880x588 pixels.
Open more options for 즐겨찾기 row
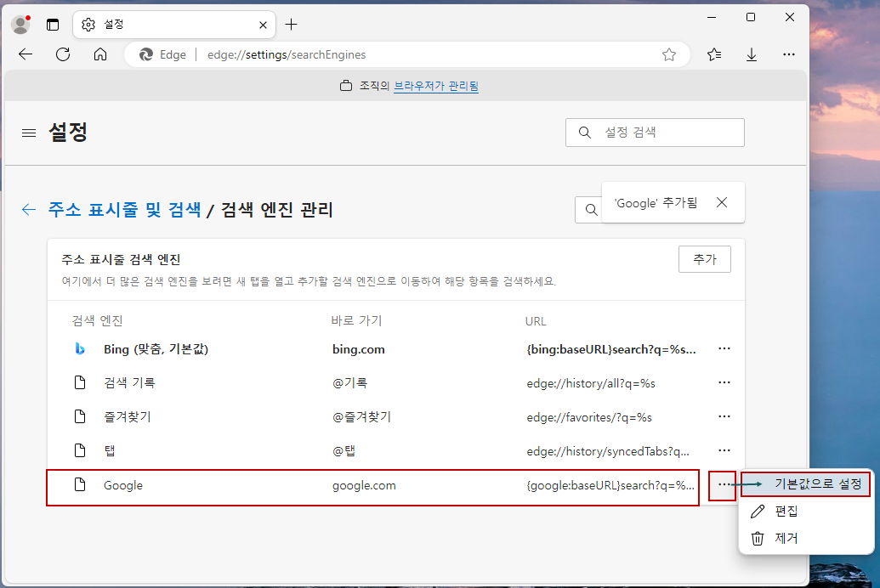click(x=724, y=416)
